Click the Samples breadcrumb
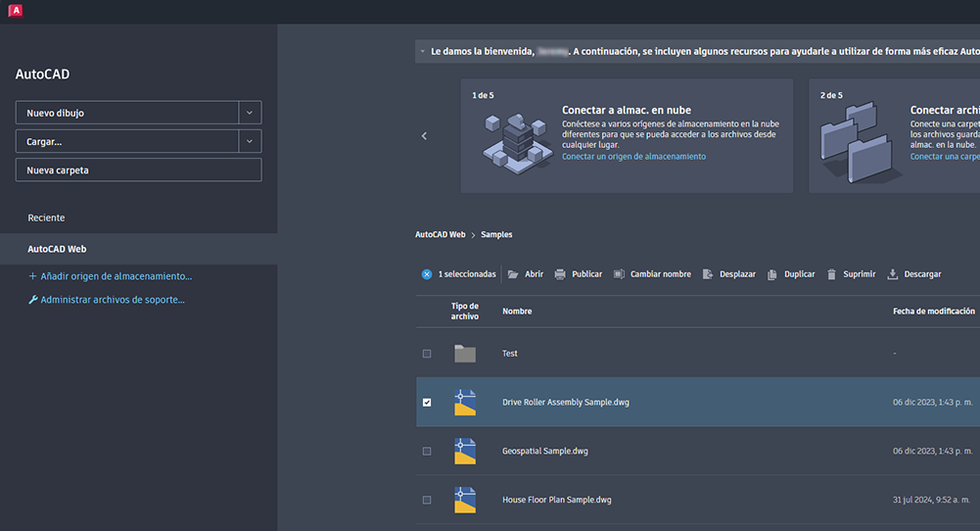Viewport: 980px width, 531px height. tap(496, 234)
